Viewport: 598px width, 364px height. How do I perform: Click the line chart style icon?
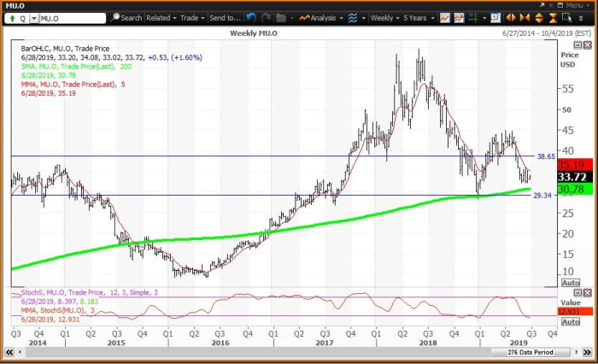tap(445, 17)
